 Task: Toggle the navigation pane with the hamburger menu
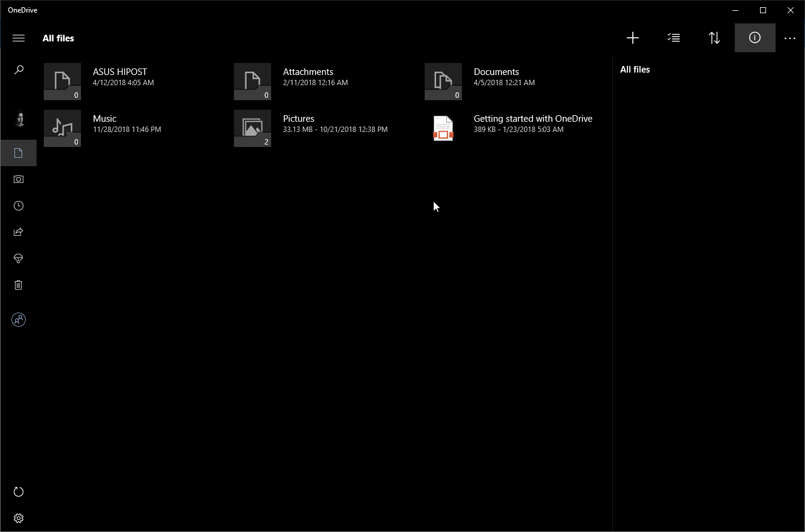tap(19, 38)
